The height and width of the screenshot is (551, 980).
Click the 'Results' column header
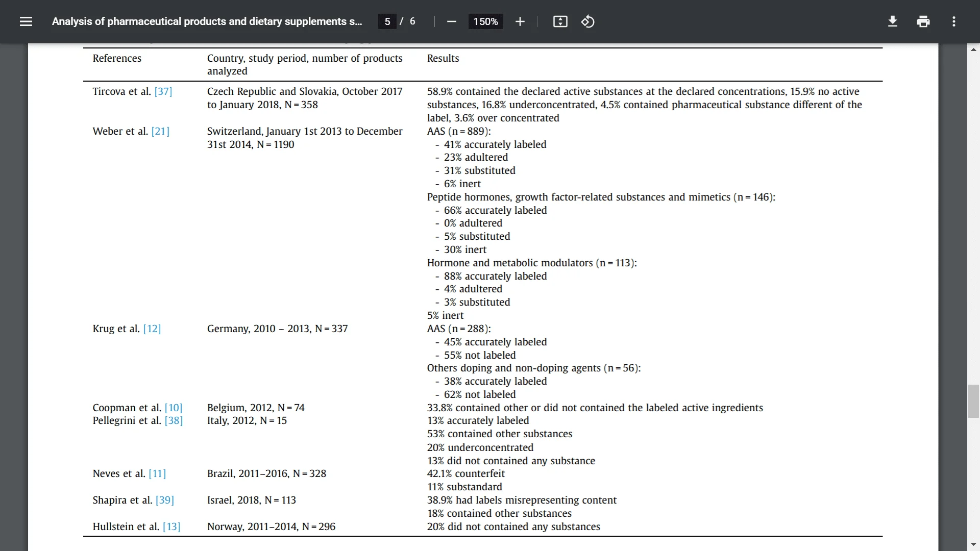443,58
